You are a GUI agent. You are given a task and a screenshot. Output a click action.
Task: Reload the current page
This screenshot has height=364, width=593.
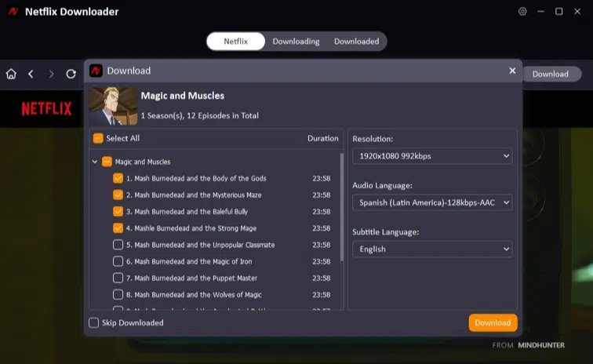click(x=71, y=74)
